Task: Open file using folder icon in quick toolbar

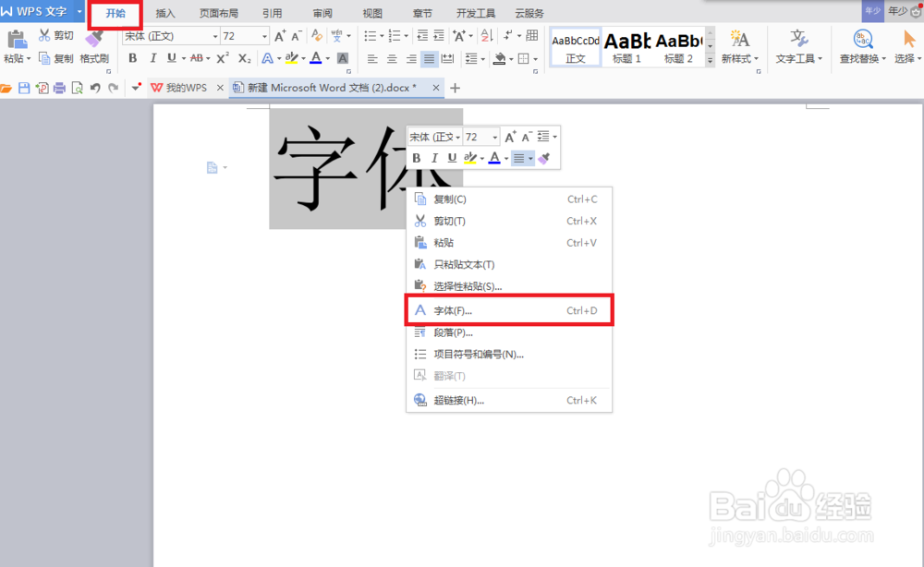Action: [6, 89]
